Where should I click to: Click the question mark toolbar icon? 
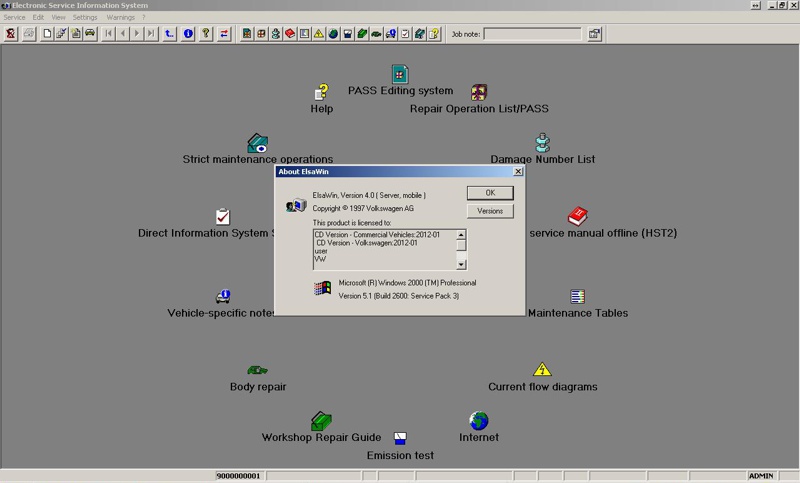tap(206, 34)
